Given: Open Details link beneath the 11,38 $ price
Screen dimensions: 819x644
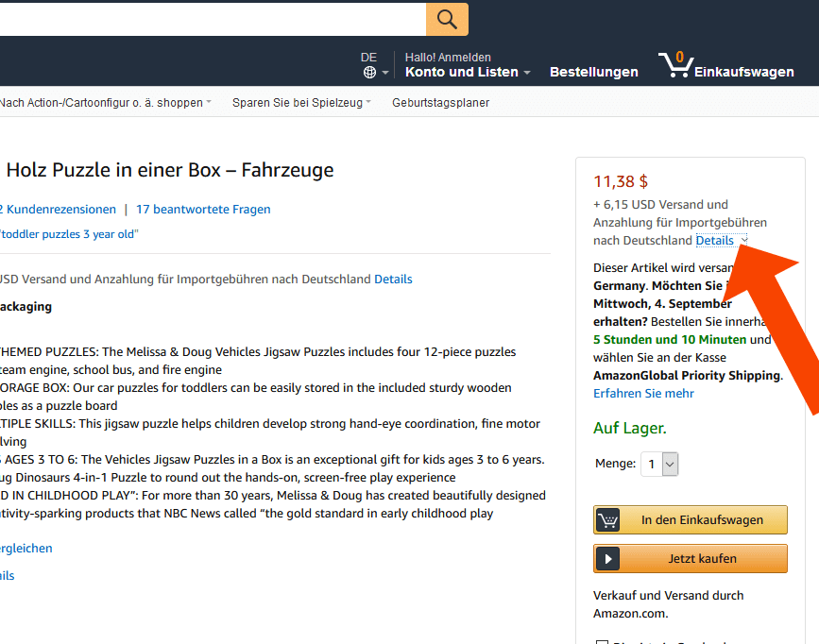Looking at the screenshot, I should pos(714,241).
